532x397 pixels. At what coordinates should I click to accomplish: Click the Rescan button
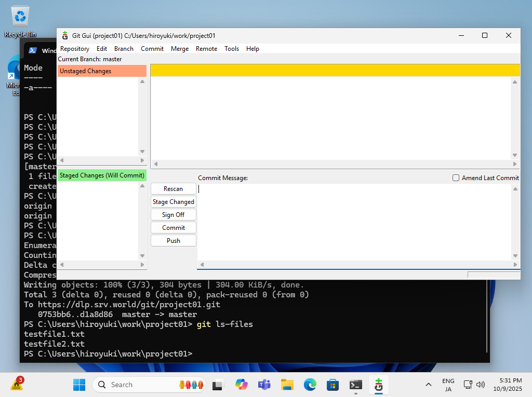174,189
